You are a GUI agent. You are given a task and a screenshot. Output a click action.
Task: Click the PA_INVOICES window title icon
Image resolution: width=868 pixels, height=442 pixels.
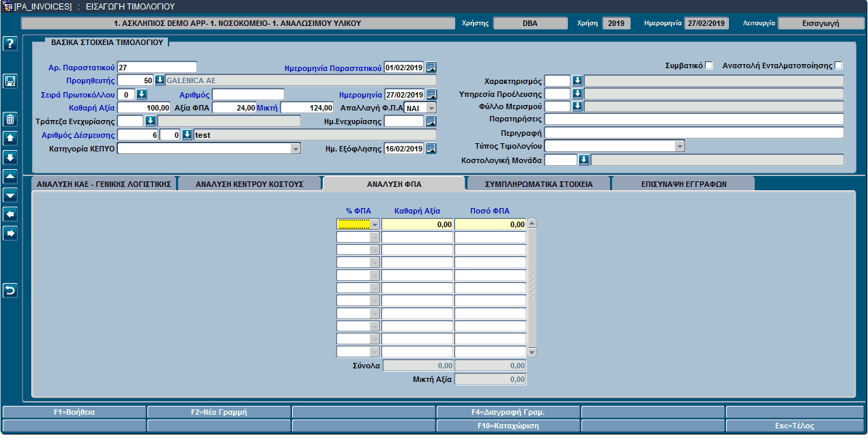(x=8, y=6)
